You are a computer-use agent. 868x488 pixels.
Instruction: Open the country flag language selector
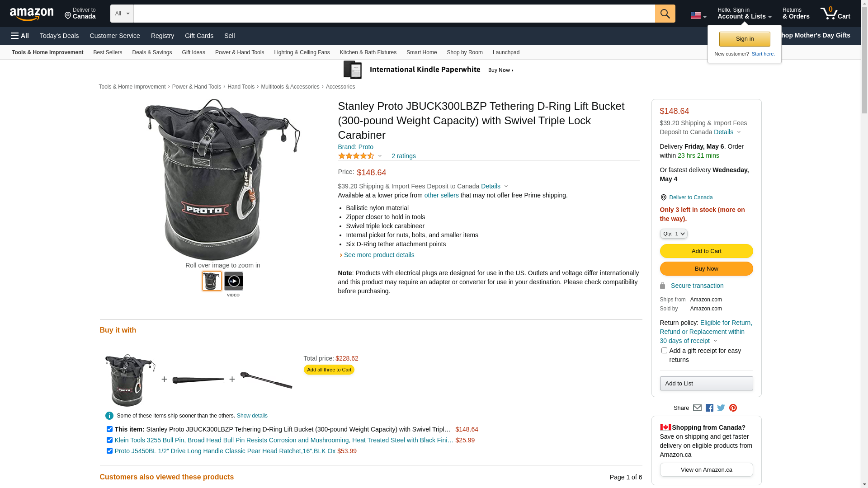(698, 16)
